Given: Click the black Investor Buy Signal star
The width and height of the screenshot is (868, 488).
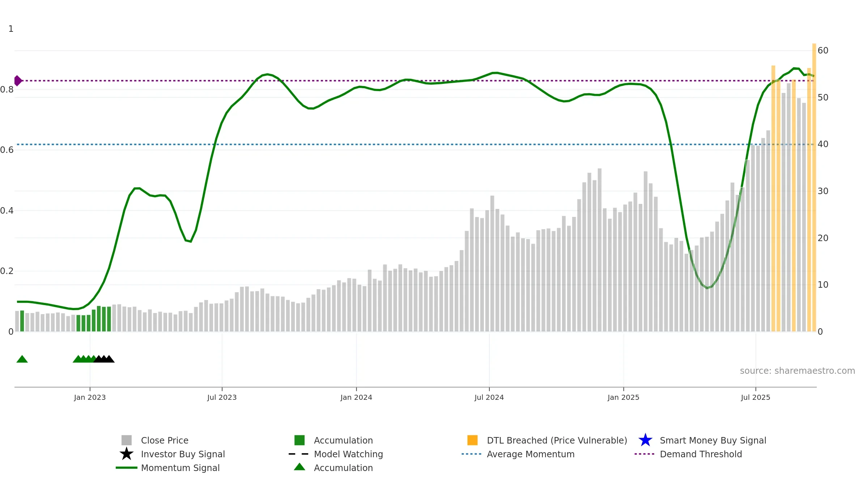Looking at the screenshot, I should pos(127,454).
